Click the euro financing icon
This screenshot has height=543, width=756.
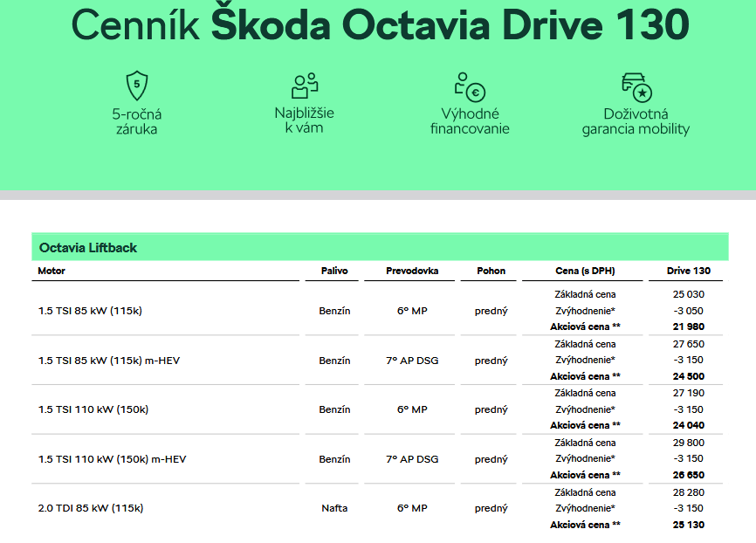470,86
